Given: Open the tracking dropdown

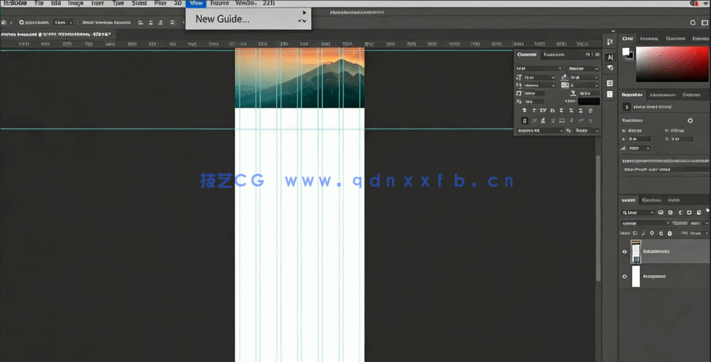Looking at the screenshot, I should click(x=584, y=85).
